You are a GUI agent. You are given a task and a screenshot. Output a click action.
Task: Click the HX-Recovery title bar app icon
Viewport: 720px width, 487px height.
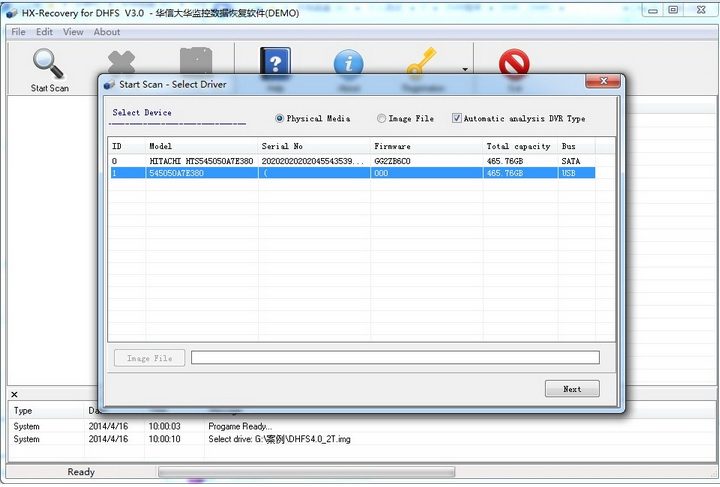(12, 13)
